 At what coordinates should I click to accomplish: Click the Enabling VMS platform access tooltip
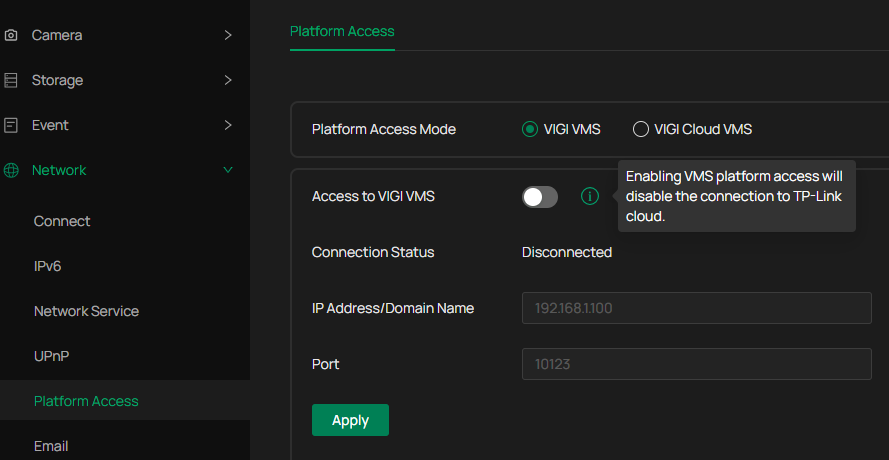[736, 196]
